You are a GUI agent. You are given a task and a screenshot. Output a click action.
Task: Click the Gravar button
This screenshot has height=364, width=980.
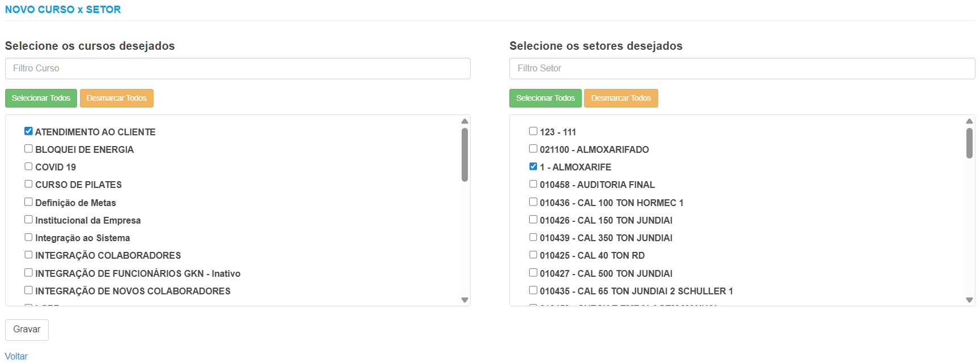point(27,329)
